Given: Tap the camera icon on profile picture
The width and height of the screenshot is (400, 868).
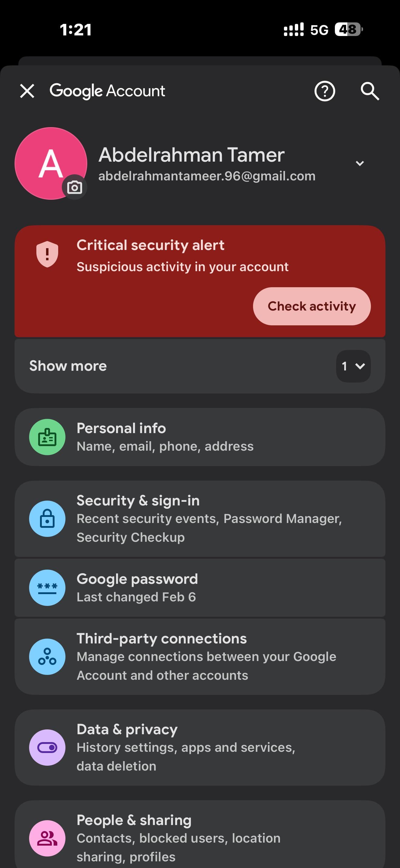Looking at the screenshot, I should [x=75, y=187].
